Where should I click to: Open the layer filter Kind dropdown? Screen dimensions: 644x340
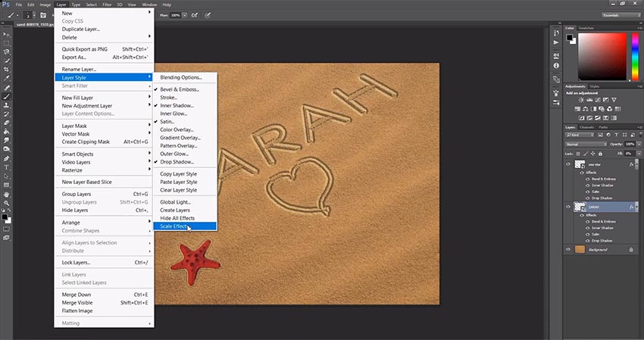[578, 135]
